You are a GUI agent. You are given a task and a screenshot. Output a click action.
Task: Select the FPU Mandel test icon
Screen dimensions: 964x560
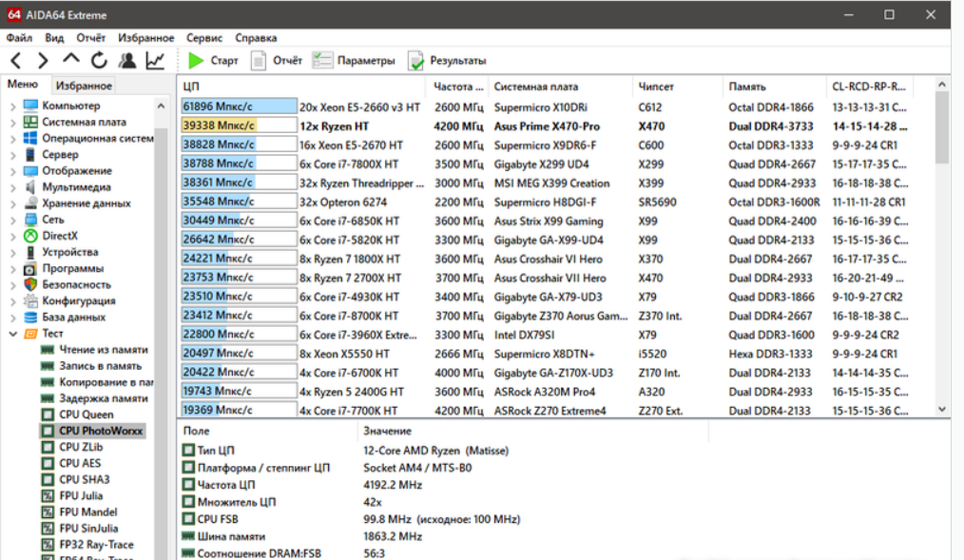(48, 512)
